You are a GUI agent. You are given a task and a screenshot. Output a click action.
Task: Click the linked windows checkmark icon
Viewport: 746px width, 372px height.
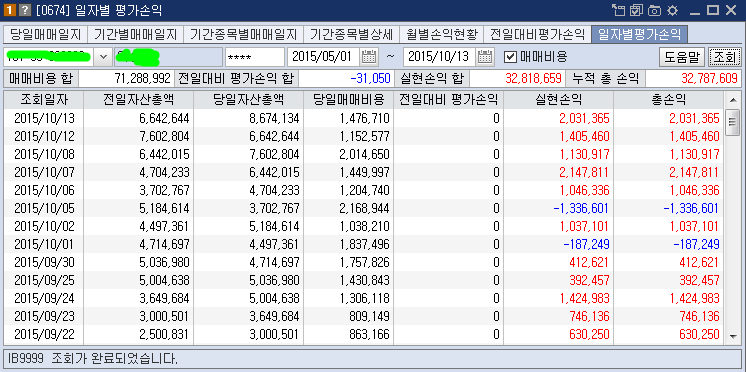point(636,10)
